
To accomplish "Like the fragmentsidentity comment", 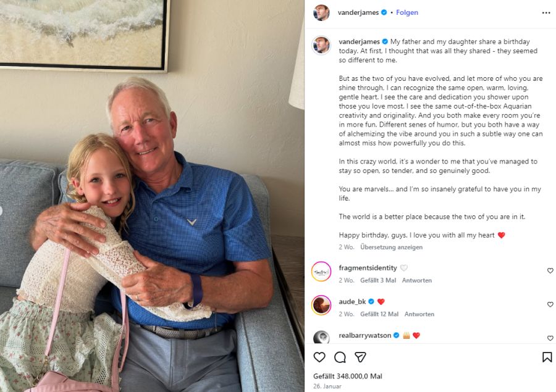I will pyautogui.click(x=550, y=270).
